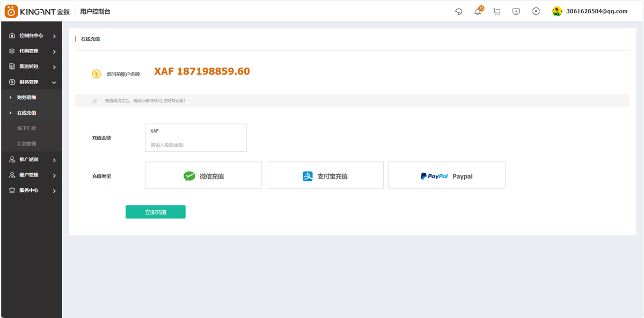This screenshot has height=318, width=644.
Task: Click the 充值金额 amount input field
Action: point(196,145)
